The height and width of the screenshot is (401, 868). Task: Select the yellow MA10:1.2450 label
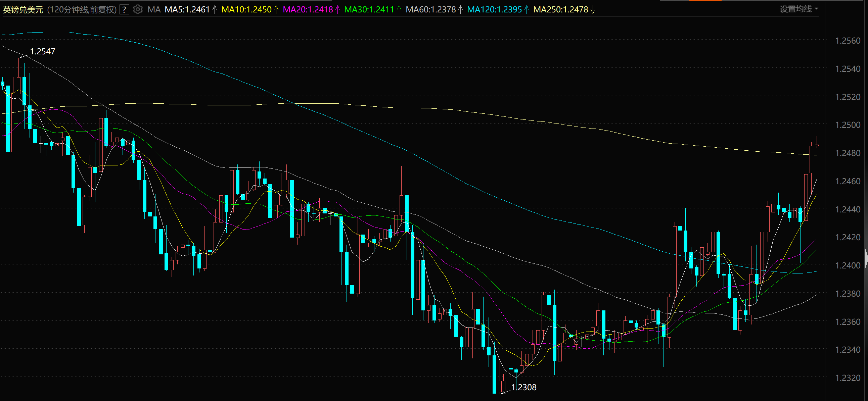click(x=246, y=10)
